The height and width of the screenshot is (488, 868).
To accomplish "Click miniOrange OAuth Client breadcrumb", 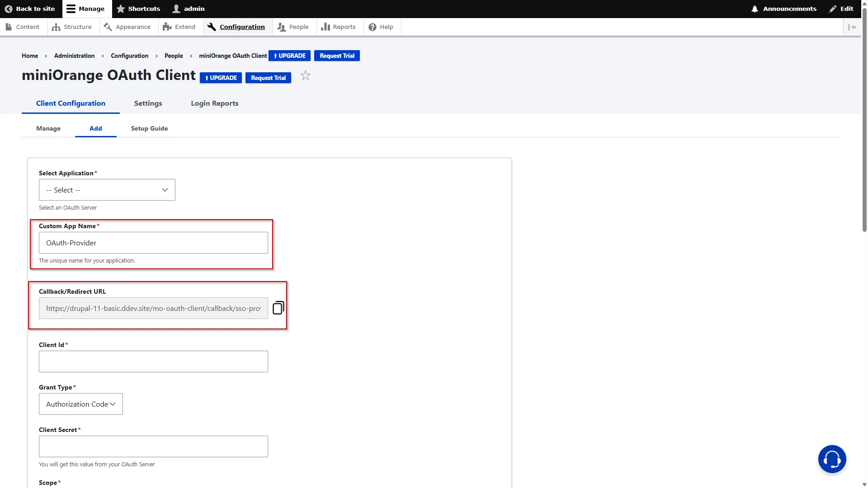I will (x=233, y=56).
